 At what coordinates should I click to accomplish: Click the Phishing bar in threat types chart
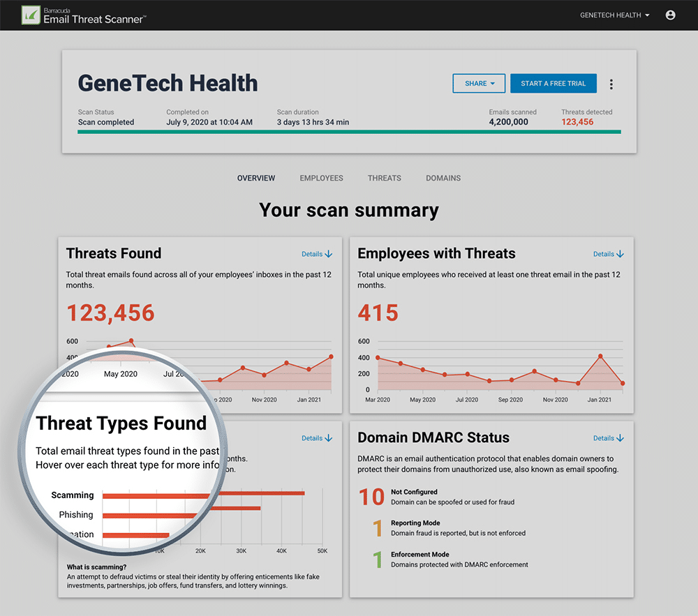coord(181,512)
